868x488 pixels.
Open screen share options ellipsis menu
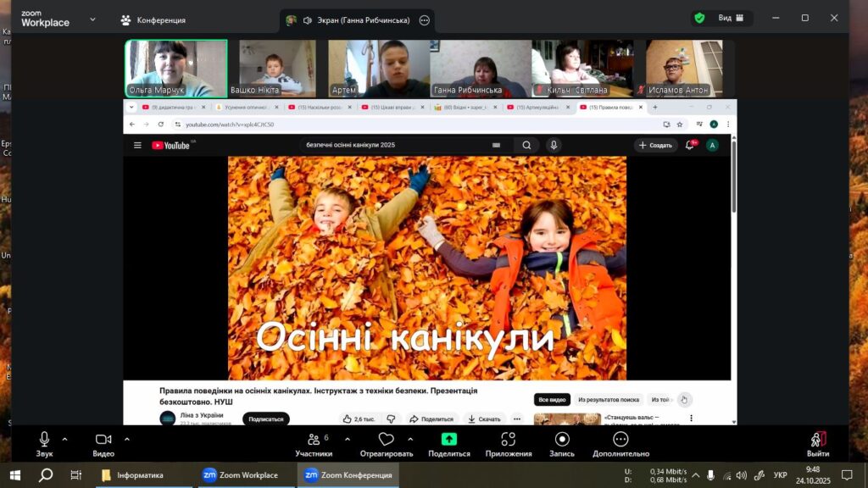[x=425, y=19]
